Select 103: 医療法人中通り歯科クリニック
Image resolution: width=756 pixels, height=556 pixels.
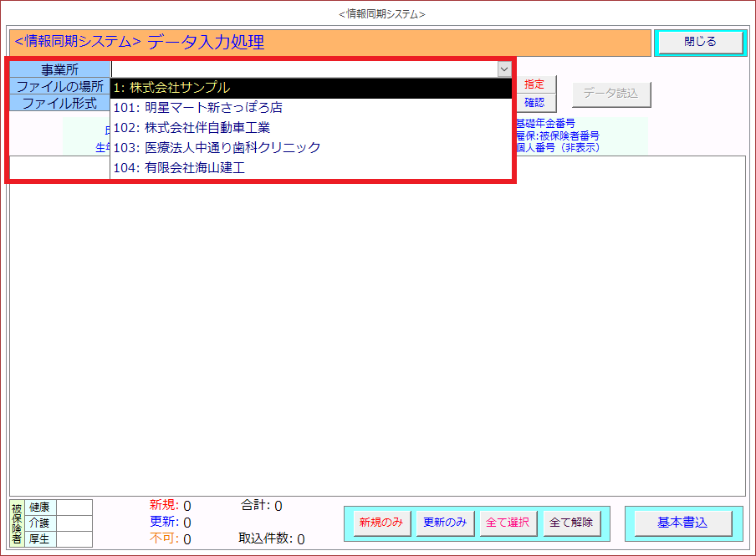[309, 148]
